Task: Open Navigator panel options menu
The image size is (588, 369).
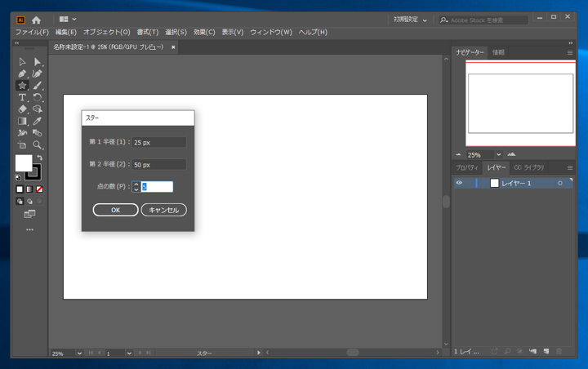Action: click(570, 52)
